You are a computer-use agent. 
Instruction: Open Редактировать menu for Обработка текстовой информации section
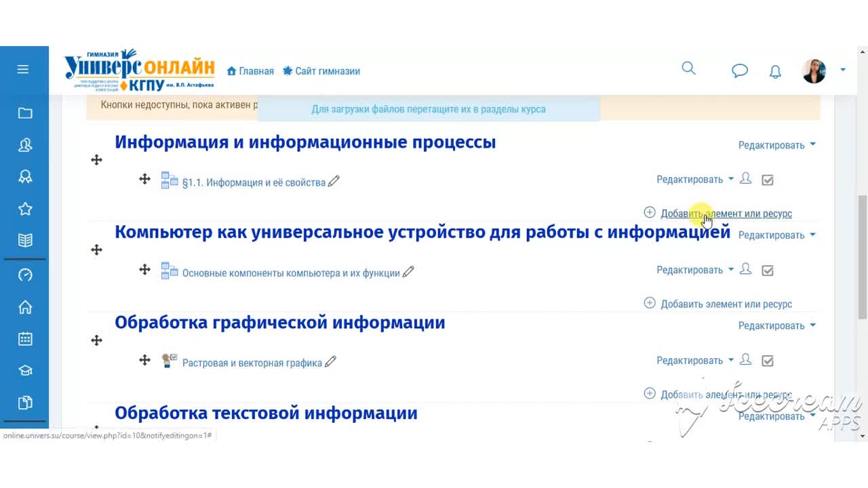point(776,416)
